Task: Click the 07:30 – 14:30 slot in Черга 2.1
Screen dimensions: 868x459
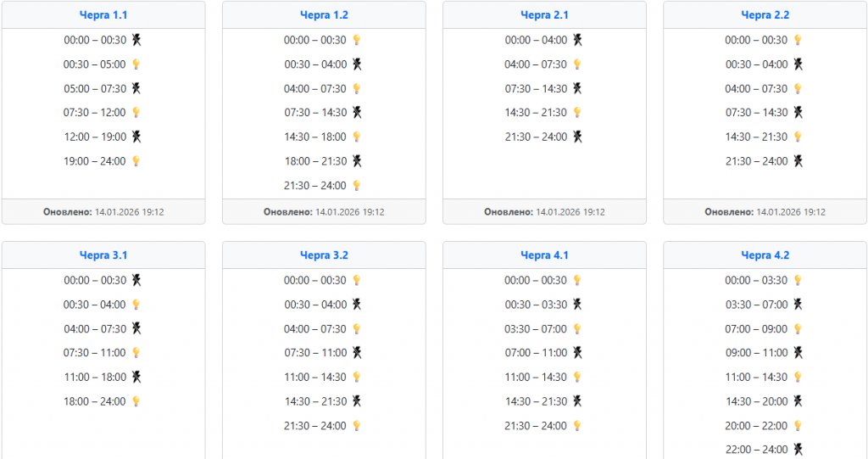Action: [x=536, y=88]
